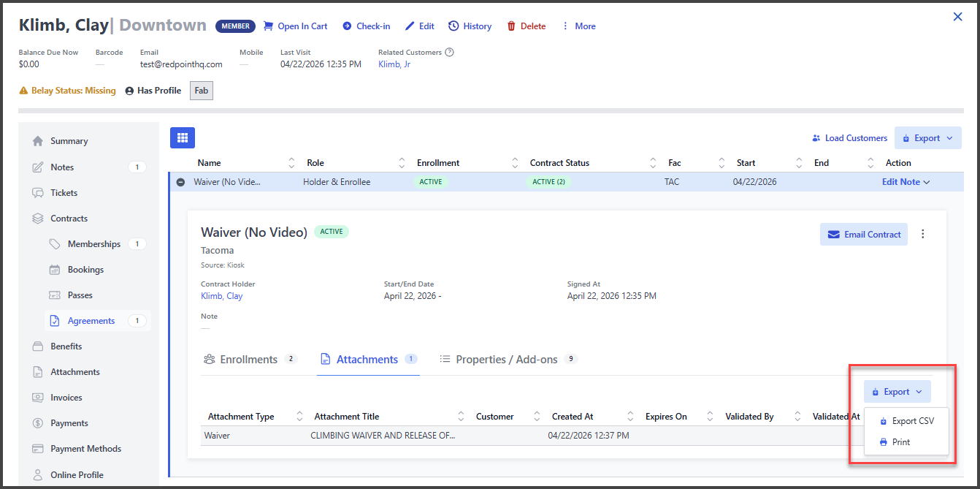Click the blue grid view icon
980x489 pixels.
coord(183,137)
